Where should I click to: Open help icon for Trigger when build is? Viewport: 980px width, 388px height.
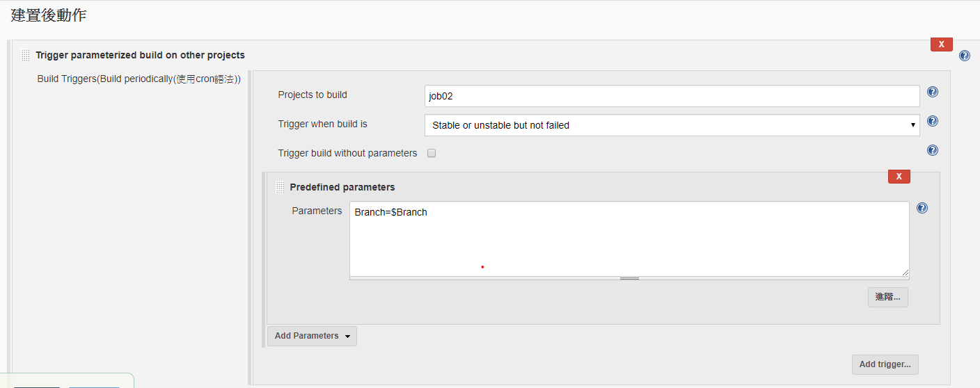point(933,121)
